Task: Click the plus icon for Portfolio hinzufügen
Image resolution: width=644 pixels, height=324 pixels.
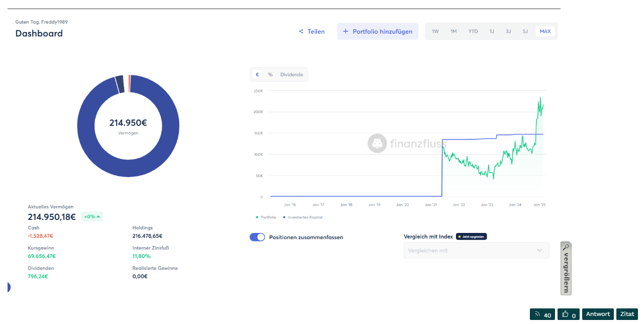Action: pos(345,31)
